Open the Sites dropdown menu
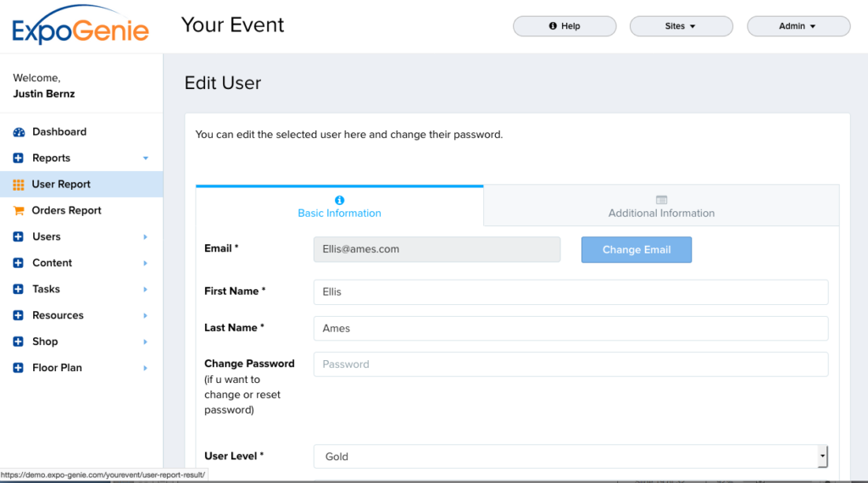This screenshot has width=868, height=483. tap(681, 26)
